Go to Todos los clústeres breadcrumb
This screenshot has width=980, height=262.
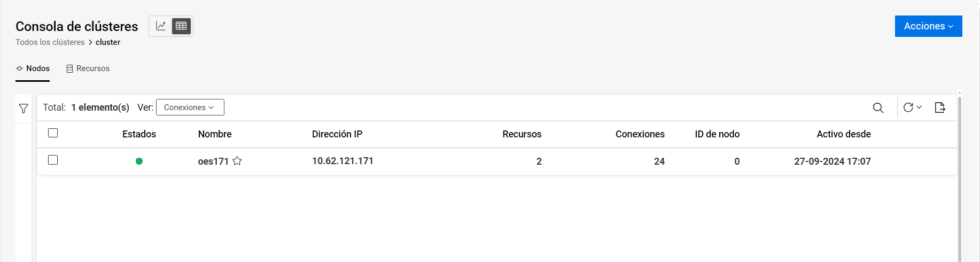pos(50,42)
